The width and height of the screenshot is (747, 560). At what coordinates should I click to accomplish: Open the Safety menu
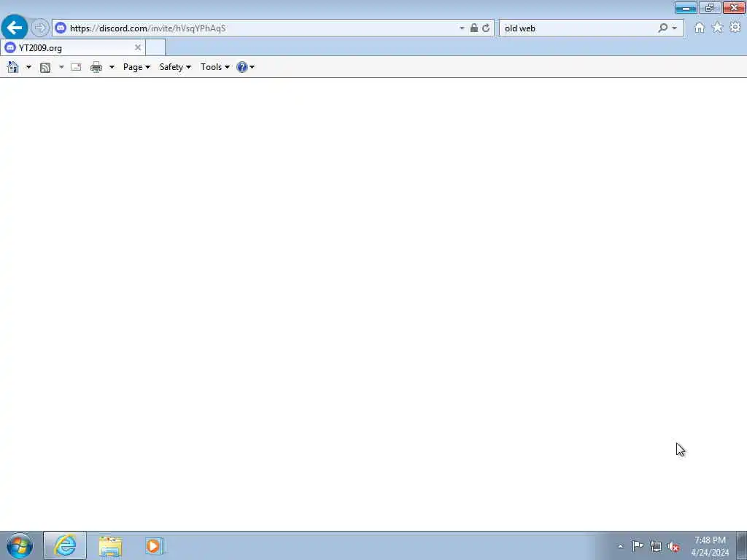175,67
